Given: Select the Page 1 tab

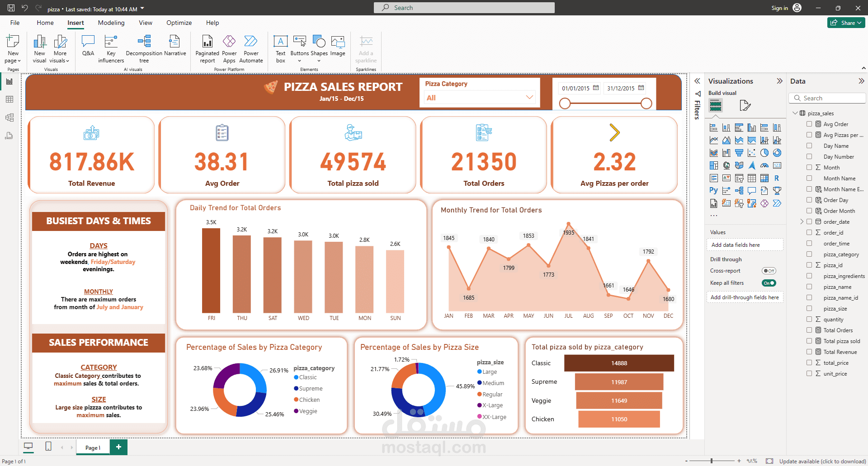Looking at the screenshot, I should point(93,447).
